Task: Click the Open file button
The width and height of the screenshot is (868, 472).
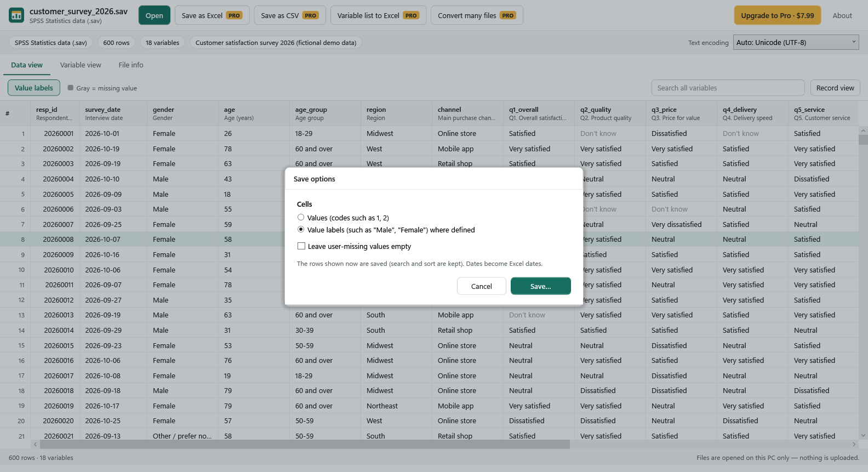Action: [155, 15]
